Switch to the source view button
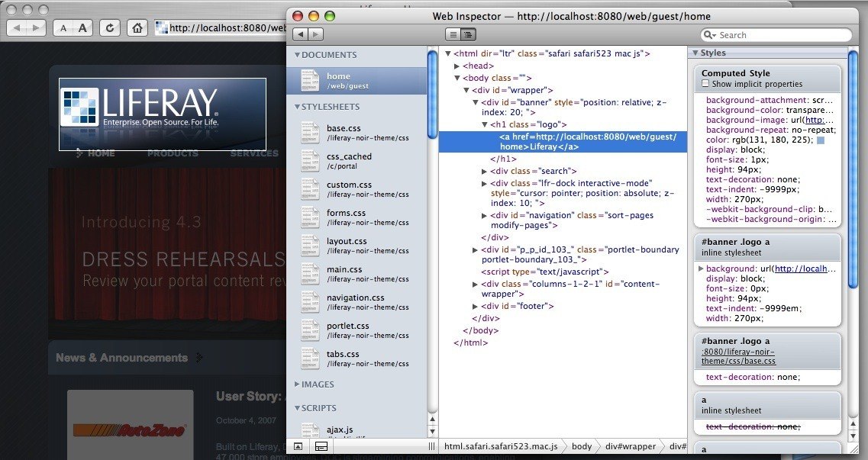Image resolution: width=868 pixels, height=460 pixels. coord(453,34)
